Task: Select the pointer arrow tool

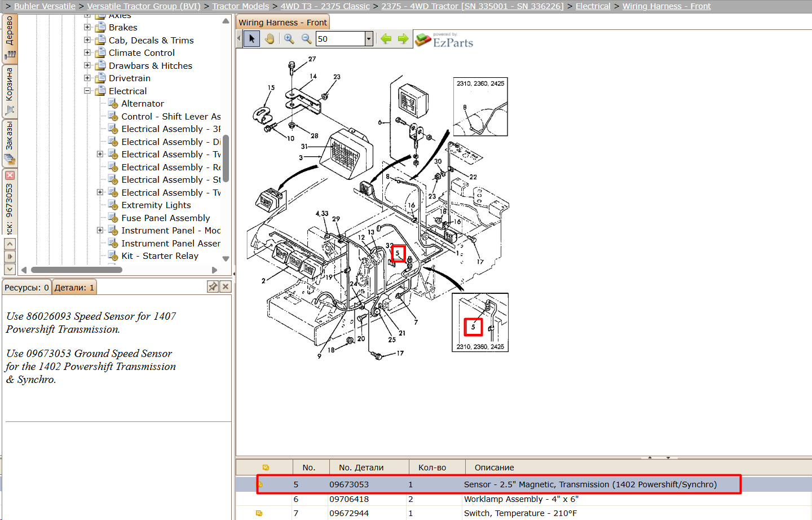Action: pos(251,39)
